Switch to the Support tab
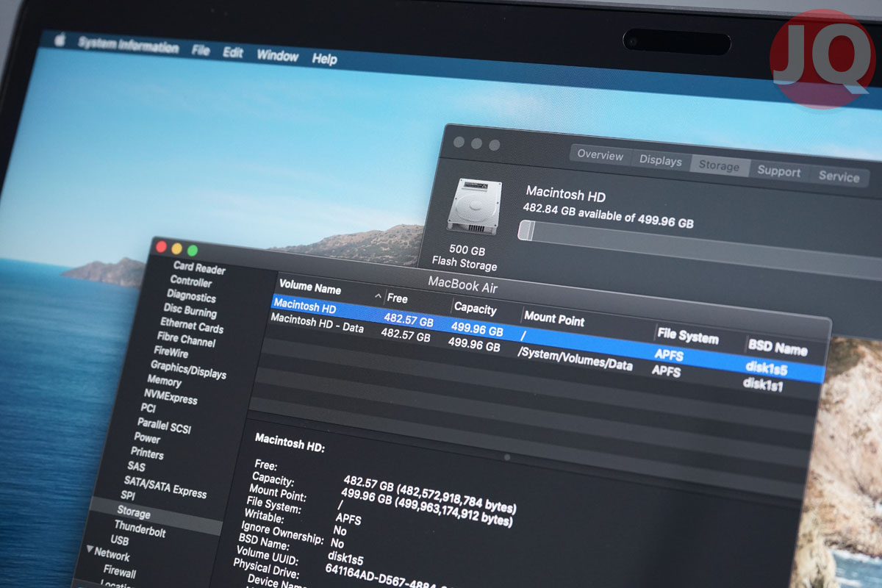Screen dimensions: 882x588 (x=779, y=171)
